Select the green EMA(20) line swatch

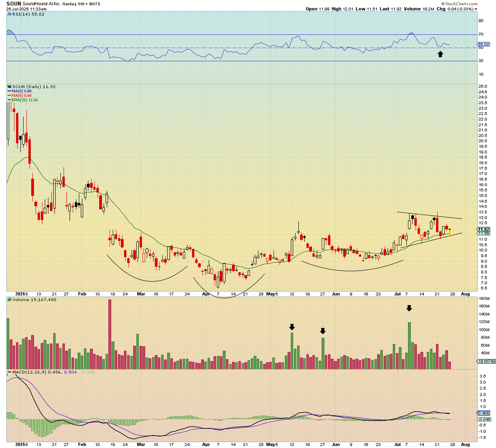[x=9, y=100]
